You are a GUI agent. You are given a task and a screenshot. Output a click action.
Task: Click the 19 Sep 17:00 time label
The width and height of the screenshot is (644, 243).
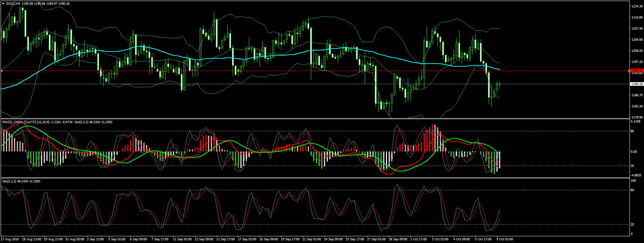tap(290, 239)
